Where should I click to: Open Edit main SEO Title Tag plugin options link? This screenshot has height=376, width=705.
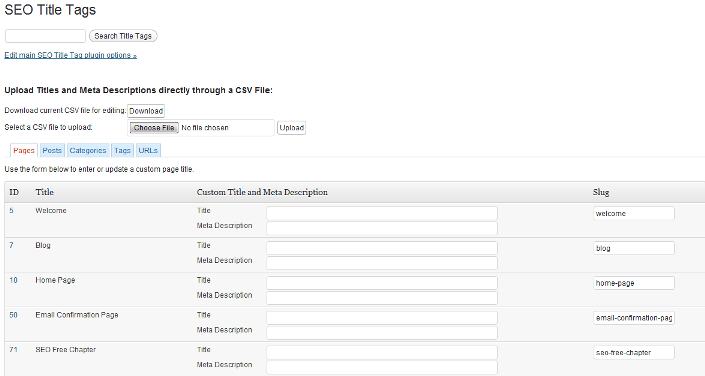71,55
